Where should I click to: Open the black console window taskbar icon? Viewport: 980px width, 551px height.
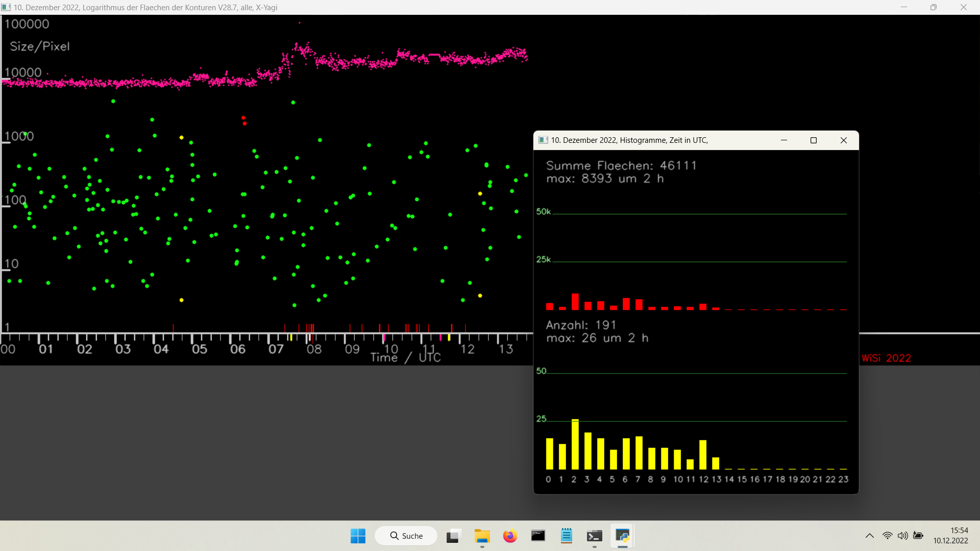pos(538,536)
